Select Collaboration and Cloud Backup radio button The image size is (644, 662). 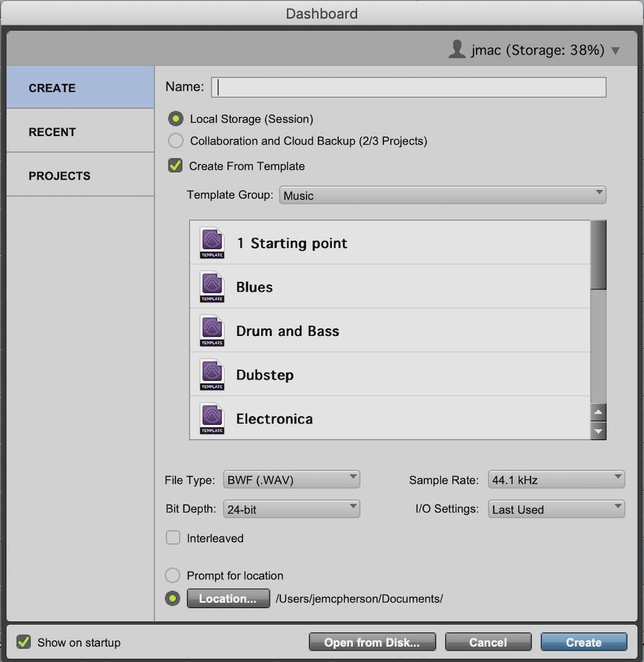176,141
